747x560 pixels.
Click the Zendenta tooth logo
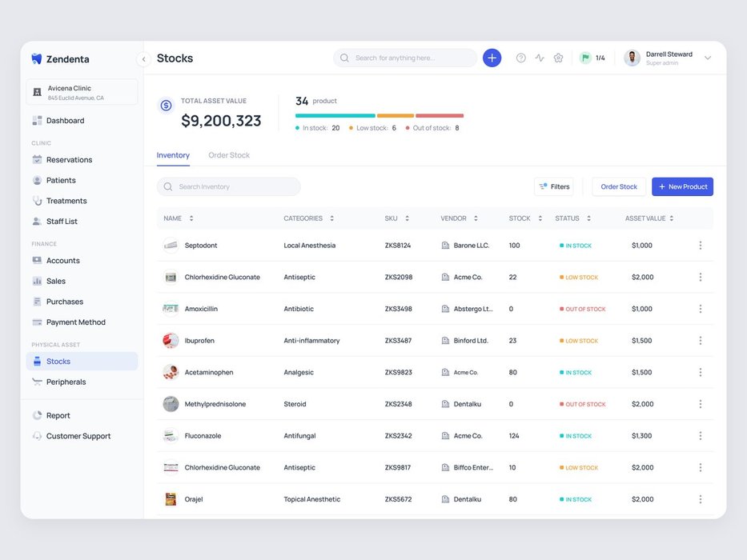click(37, 59)
